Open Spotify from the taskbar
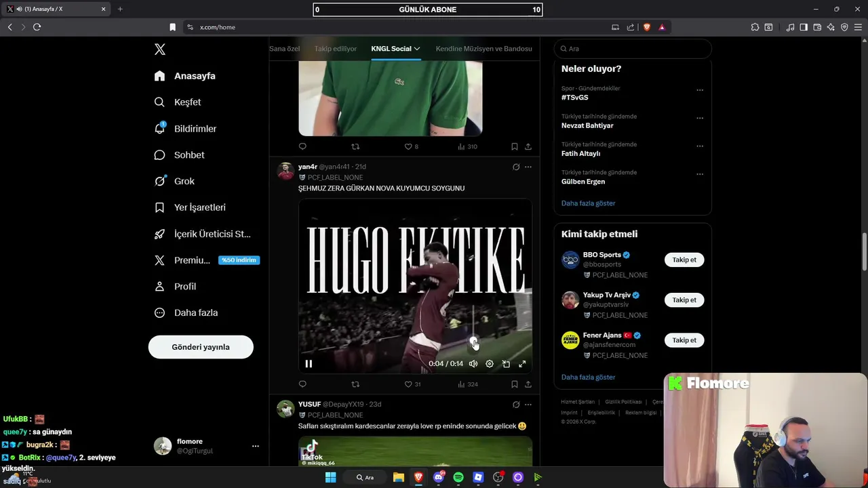This screenshot has width=868, height=488. point(458,477)
